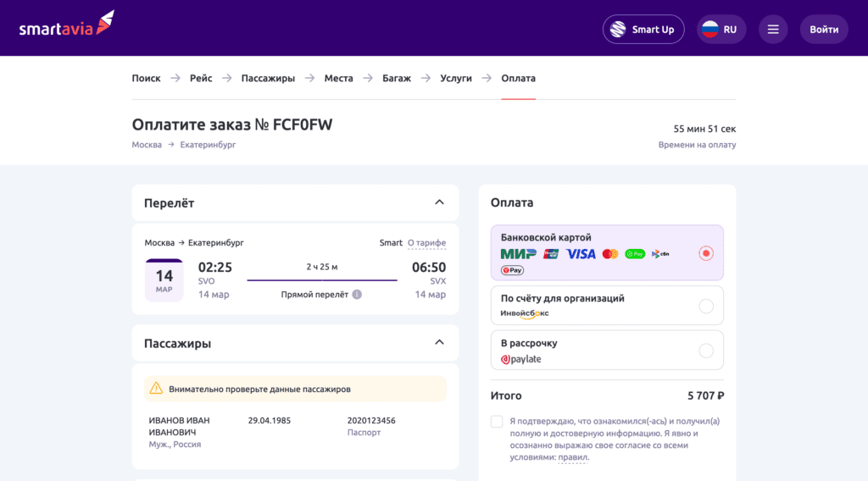Collapse the Пассажиры section
This screenshot has height=481, width=868.
pyautogui.click(x=439, y=343)
